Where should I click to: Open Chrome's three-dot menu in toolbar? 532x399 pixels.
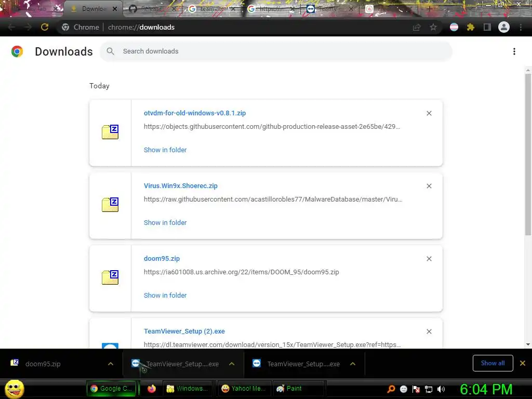pos(521,27)
